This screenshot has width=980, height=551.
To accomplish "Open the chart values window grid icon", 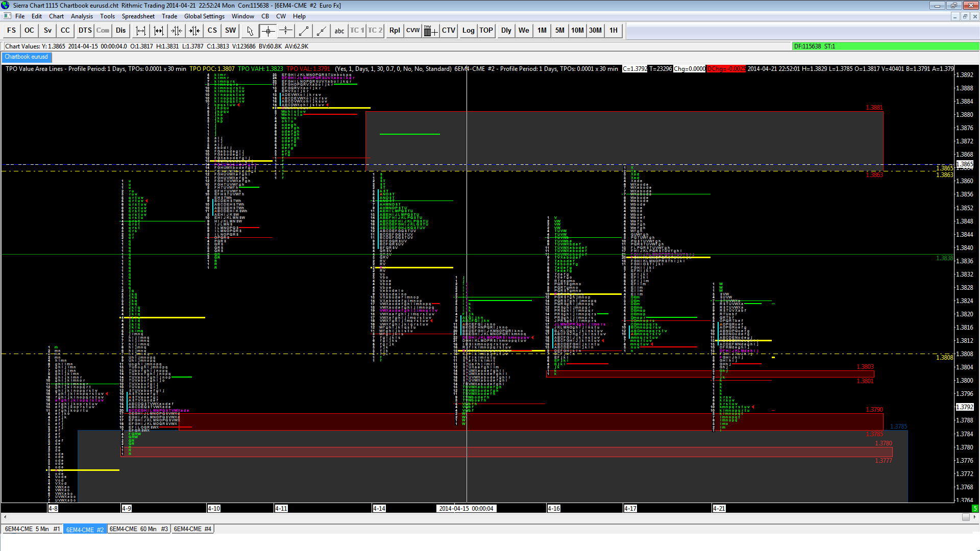I will coord(430,31).
